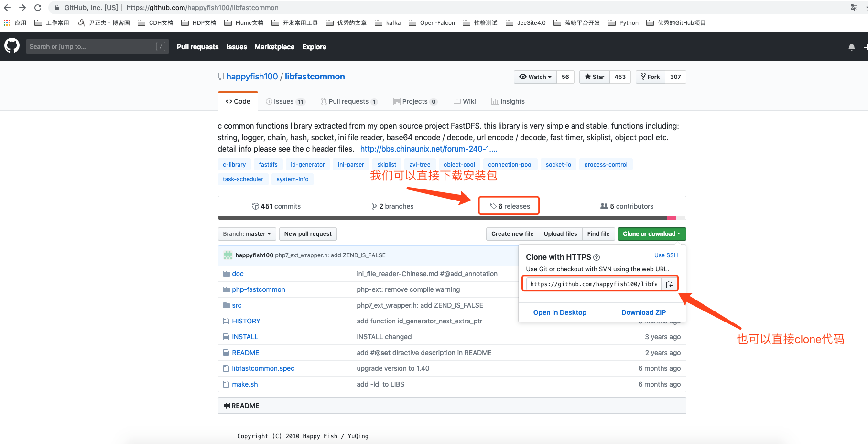Open Explore in top navigation
868x444 pixels.
tap(314, 47)
